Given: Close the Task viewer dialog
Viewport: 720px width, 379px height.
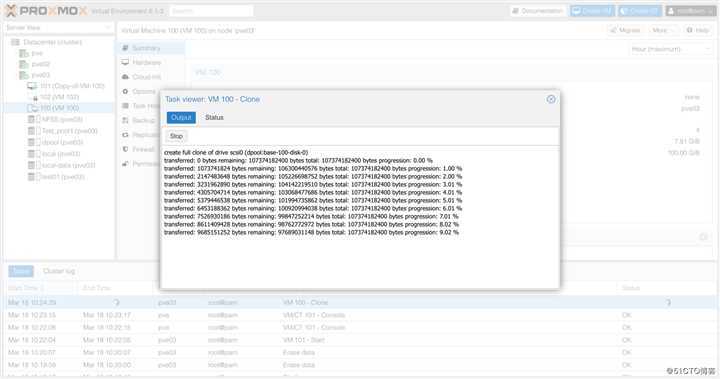Looking at the screenshot, I should coord(551,99).
